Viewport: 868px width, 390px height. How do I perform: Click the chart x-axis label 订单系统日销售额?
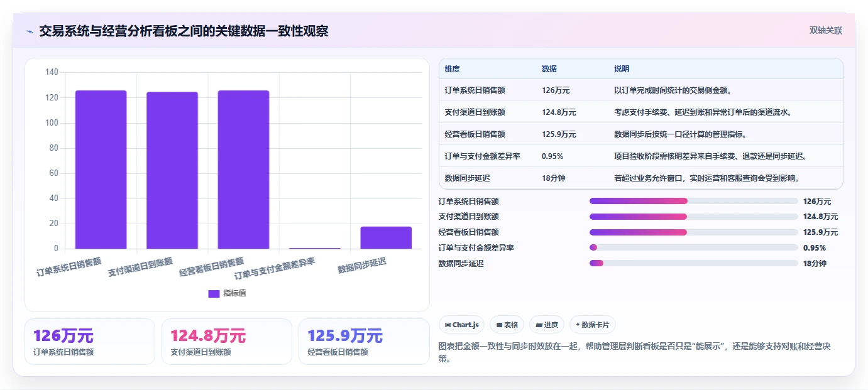[69, 268]
